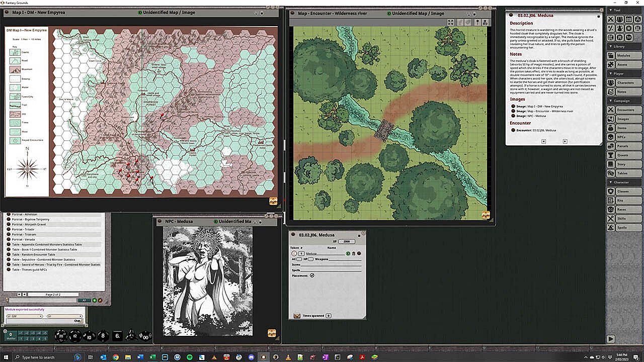644x362 pixels.
Task: Toggle the lock on Medusa story entry
Action: point(598,16)
